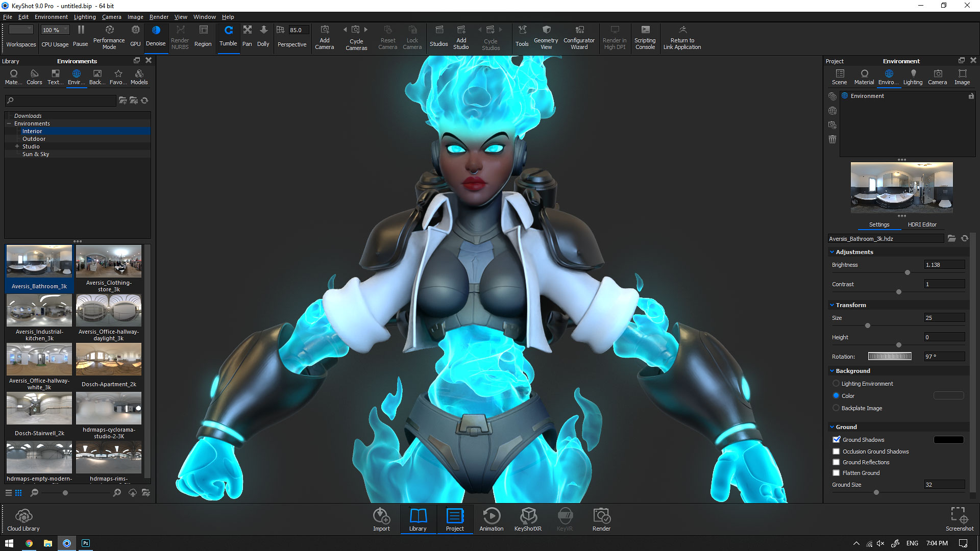
Task: Select Lighting Environment background option
Action: [x=836, y=384]
